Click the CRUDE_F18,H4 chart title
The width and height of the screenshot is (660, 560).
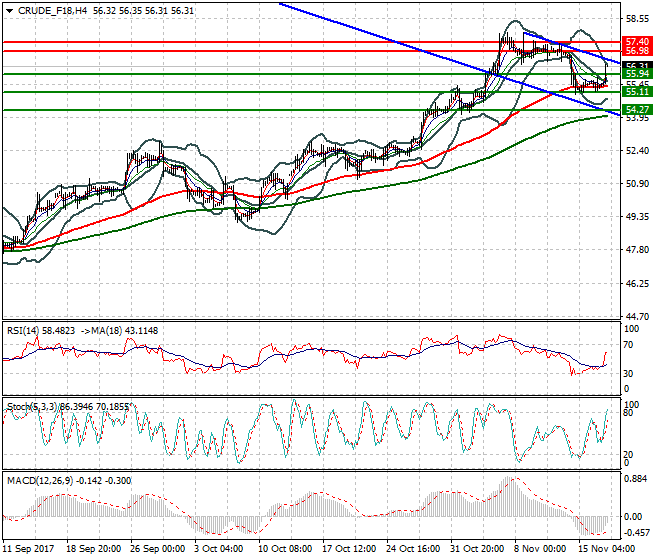53,11
